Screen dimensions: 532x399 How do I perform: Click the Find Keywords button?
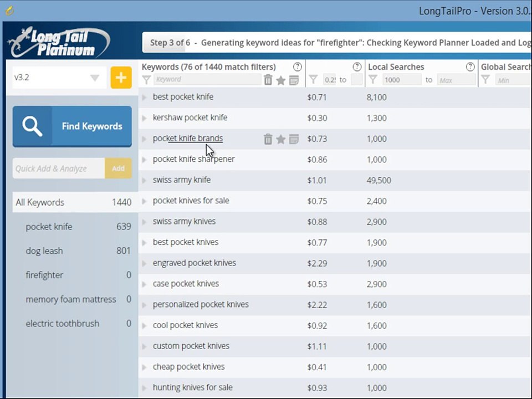tap(72, 126)
